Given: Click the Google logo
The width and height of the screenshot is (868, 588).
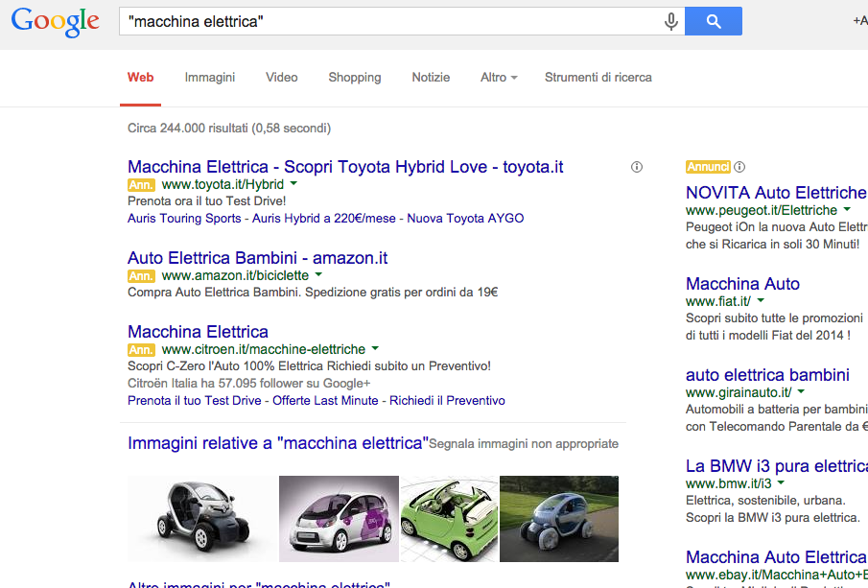Looking at the screenshot, I should pos(56,22).
